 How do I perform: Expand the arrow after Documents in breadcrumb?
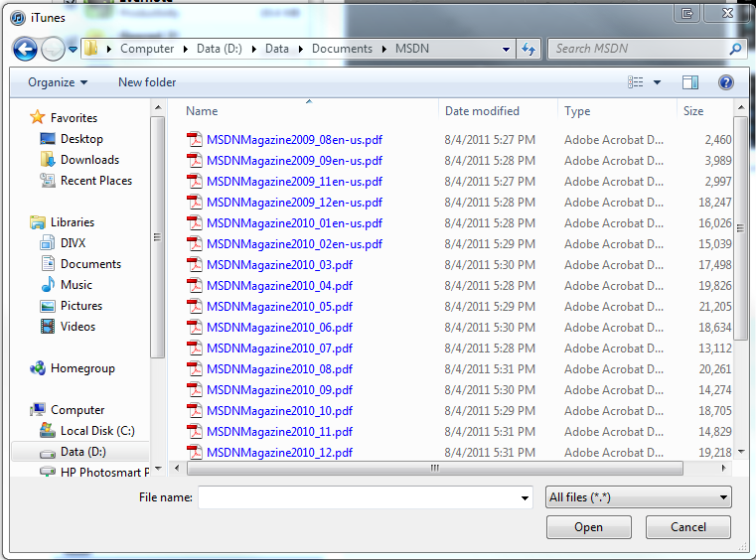click(383, 50)
